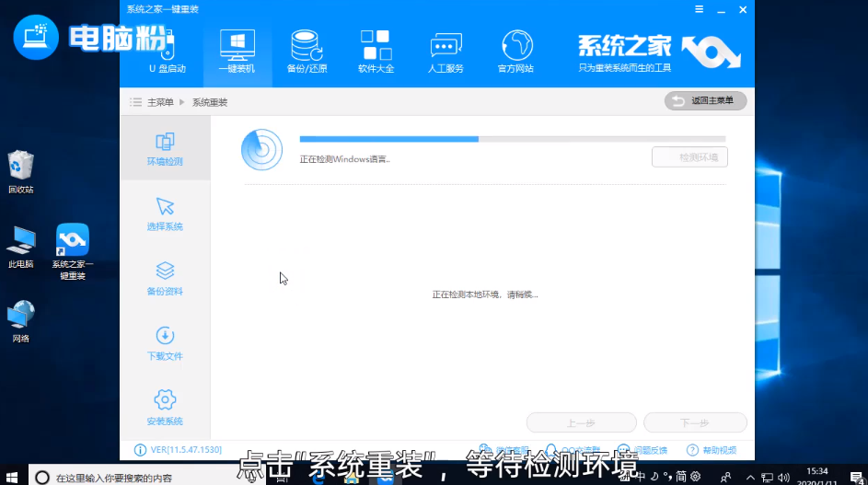Viewport: 868px width, 485px height.
Task: Click the taskbar network icon
Action: coord(767,478)
